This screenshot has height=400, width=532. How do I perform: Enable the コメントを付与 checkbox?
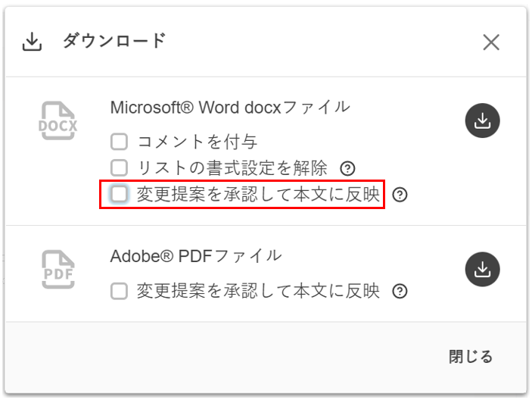click(x=119, y=142)
